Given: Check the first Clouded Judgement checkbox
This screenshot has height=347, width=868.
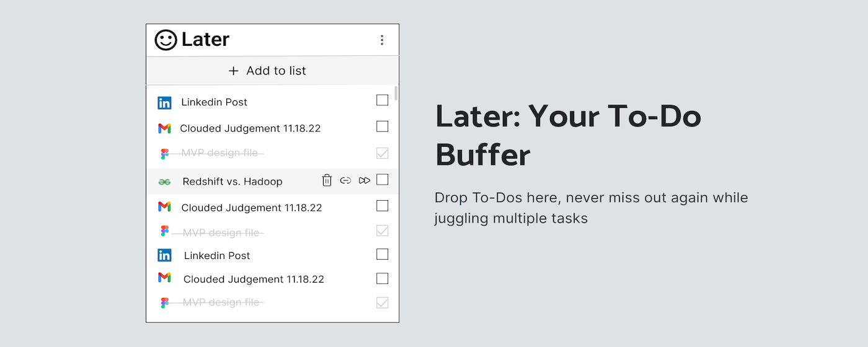Looking at the screenshot, I should tap(383, 126).
